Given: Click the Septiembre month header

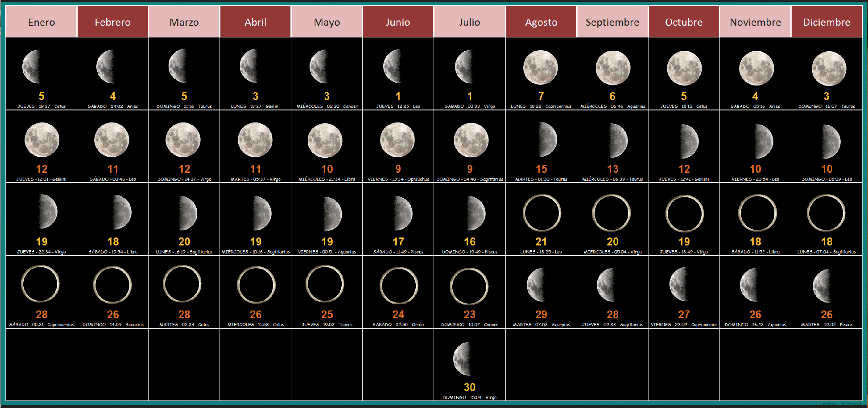Looking at the screenshot, I should click(612, 22).
